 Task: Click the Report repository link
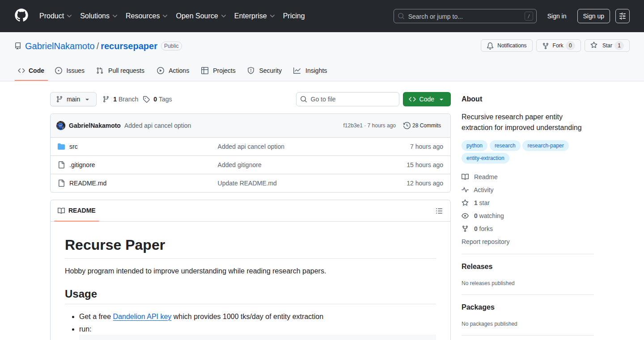pos(486,242)
